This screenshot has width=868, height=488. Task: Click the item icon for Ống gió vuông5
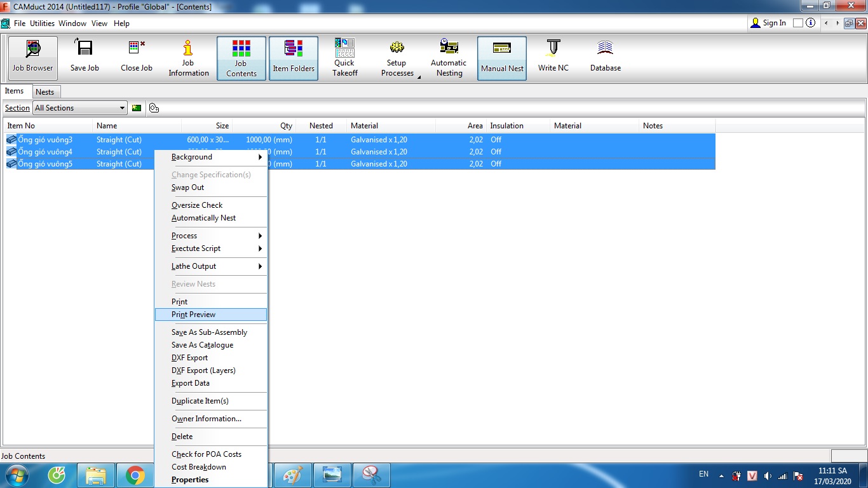click(x=12, y=164)
